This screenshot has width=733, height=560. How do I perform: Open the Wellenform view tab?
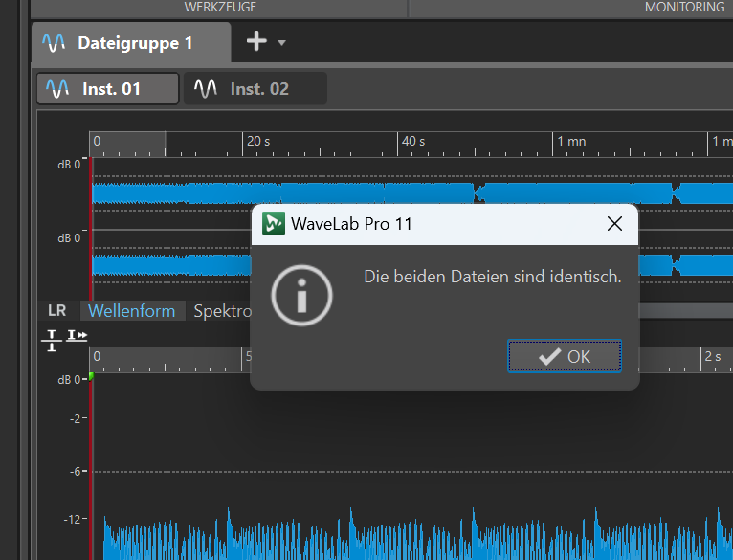[x=131, y=311]
